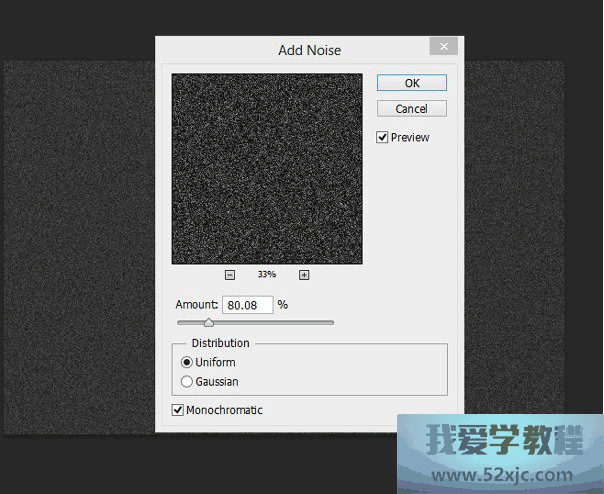This screenshot has width=604, height=494.
Task: Disable the Monochromatic option
Action: tap(178, 410)
